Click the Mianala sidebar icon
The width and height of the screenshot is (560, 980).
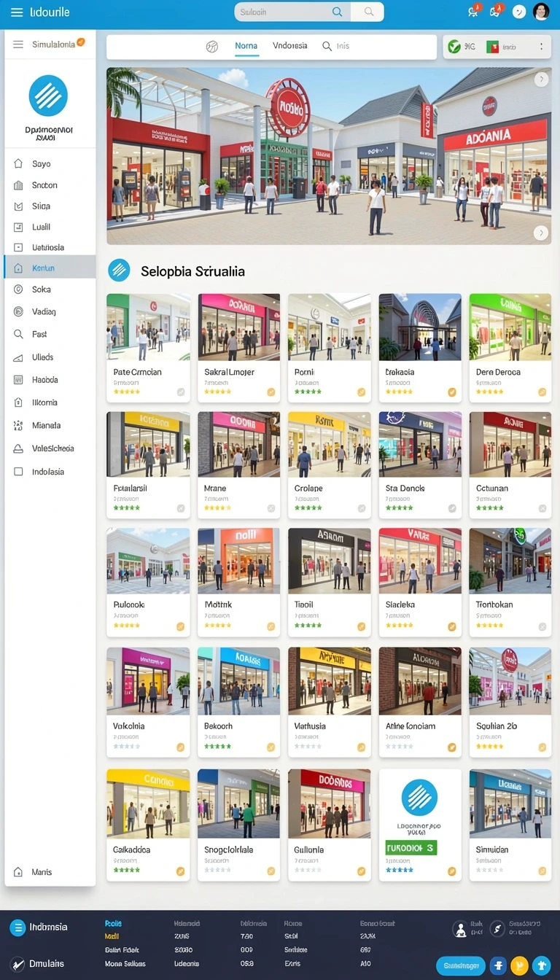pos(18,425)
